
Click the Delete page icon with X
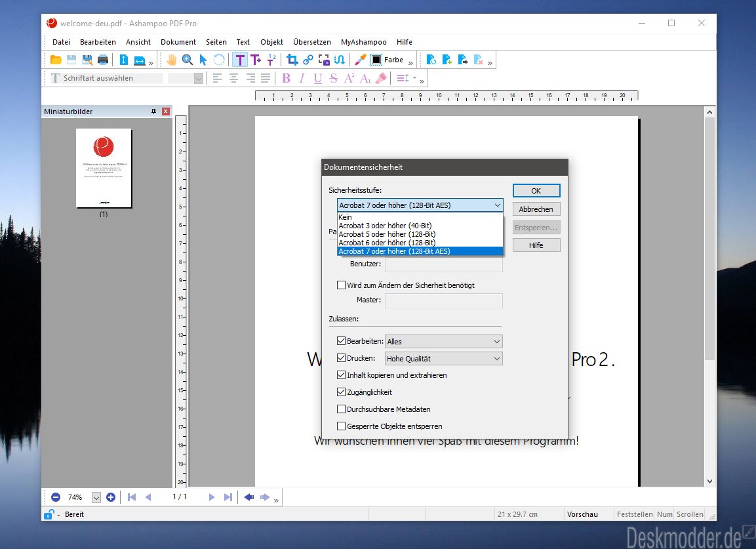pyautogui.click(x=478, y=60)
